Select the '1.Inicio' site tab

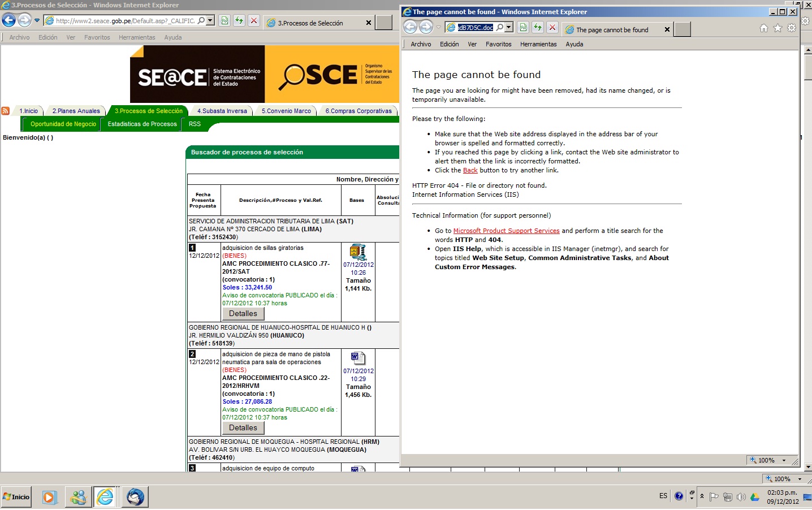tap(28, 111)
